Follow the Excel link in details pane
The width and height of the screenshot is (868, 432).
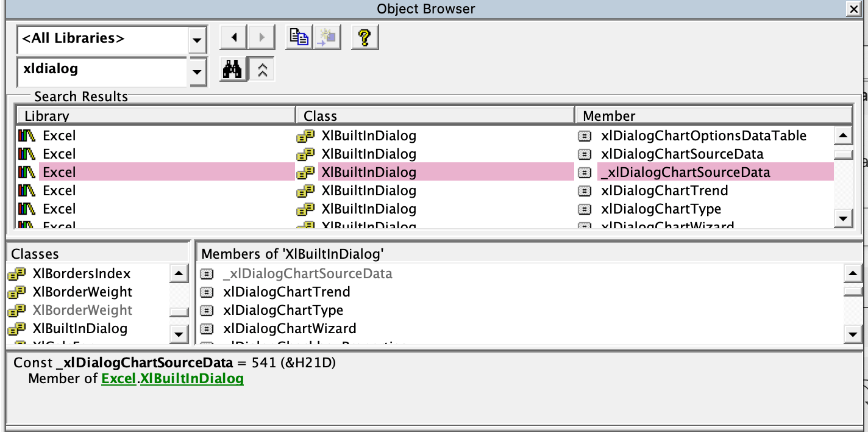point(119,378)
